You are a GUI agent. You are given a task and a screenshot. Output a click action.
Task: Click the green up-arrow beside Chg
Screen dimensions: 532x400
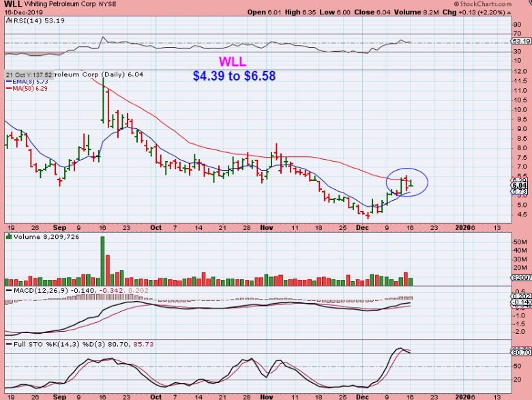coord(509,13)
